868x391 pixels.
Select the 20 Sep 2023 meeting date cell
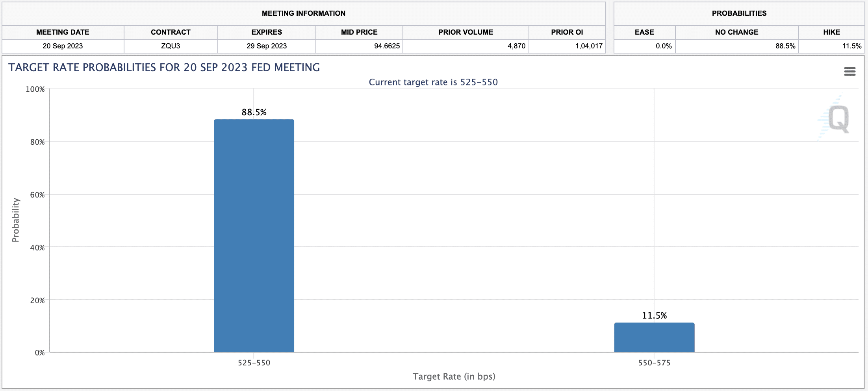(63, 46)
